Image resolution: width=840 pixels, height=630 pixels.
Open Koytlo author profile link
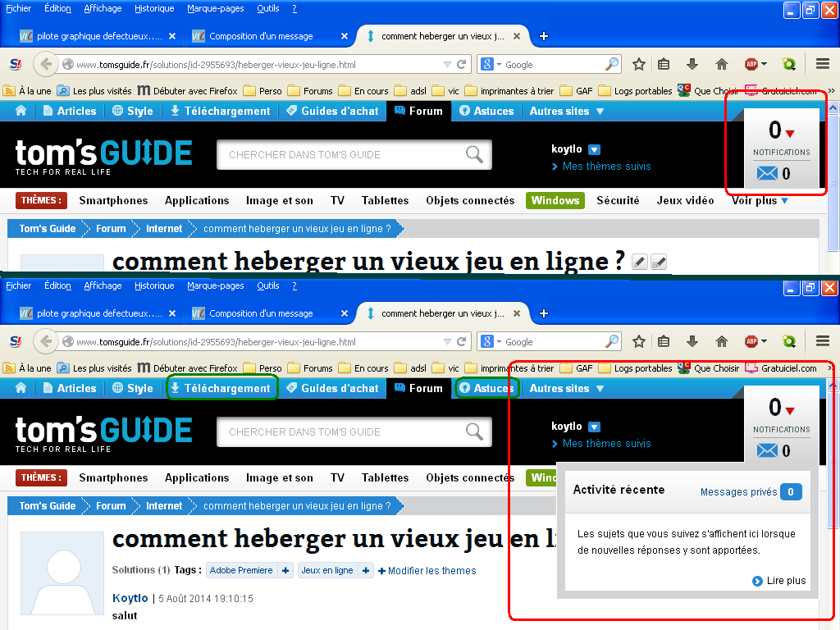[130, 598]
